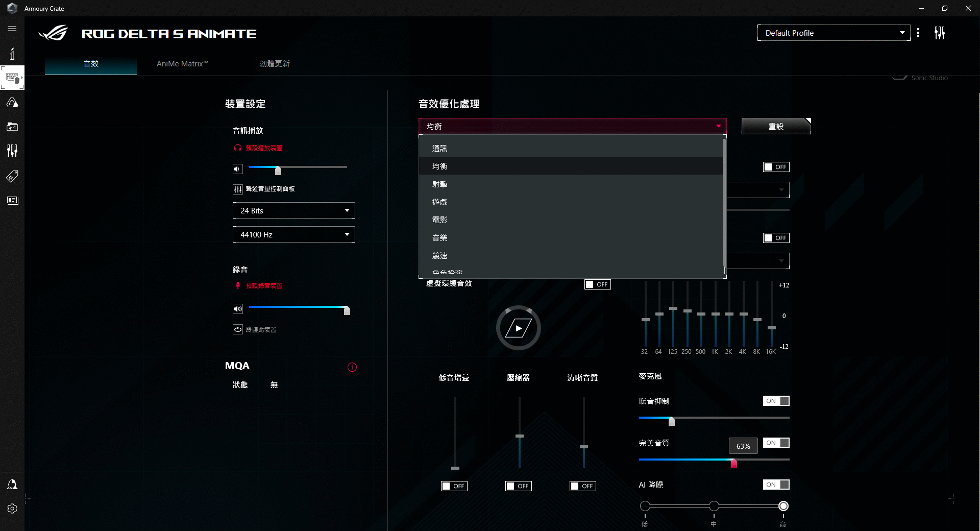Open the channel volume control panel icon

(x=238, y=189)
